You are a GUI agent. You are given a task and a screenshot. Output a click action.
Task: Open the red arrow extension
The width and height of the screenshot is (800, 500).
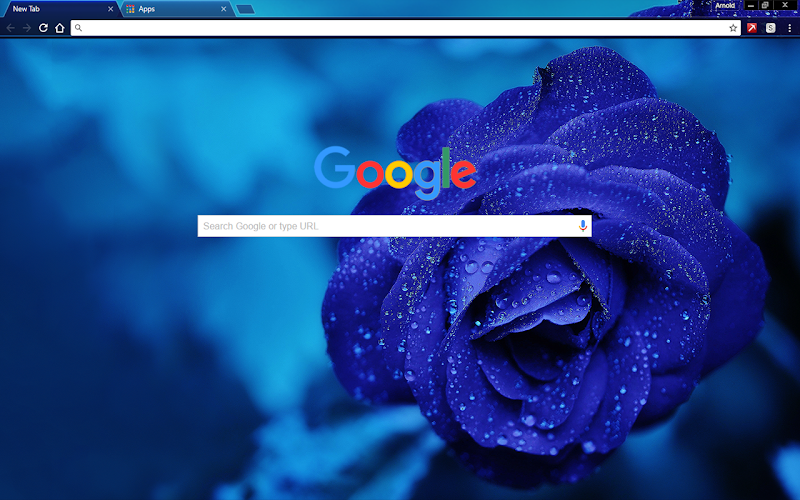coord(752,28)
